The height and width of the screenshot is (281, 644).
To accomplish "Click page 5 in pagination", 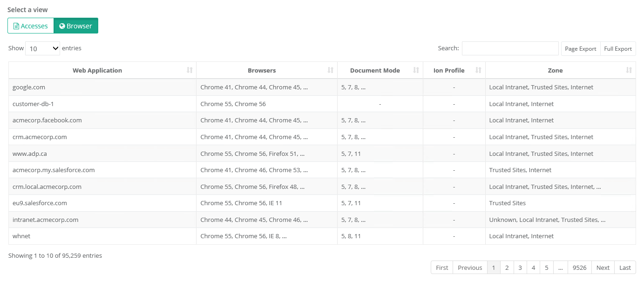I will click(x=547, y=268).
